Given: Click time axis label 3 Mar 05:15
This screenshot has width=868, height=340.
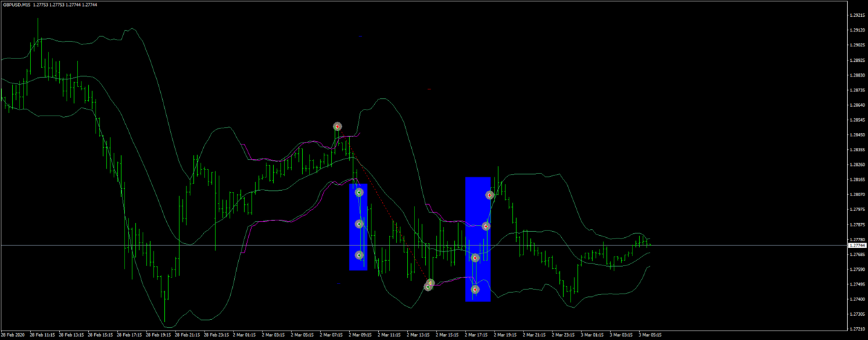Looking at the screenshot, I should tap(650, 335).
